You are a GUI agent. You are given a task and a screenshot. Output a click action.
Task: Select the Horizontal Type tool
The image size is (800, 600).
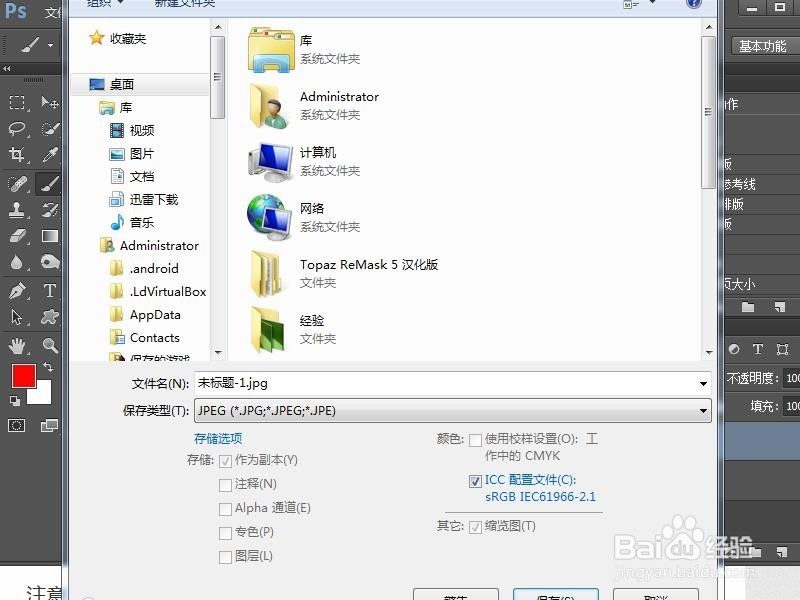point(48,289)
